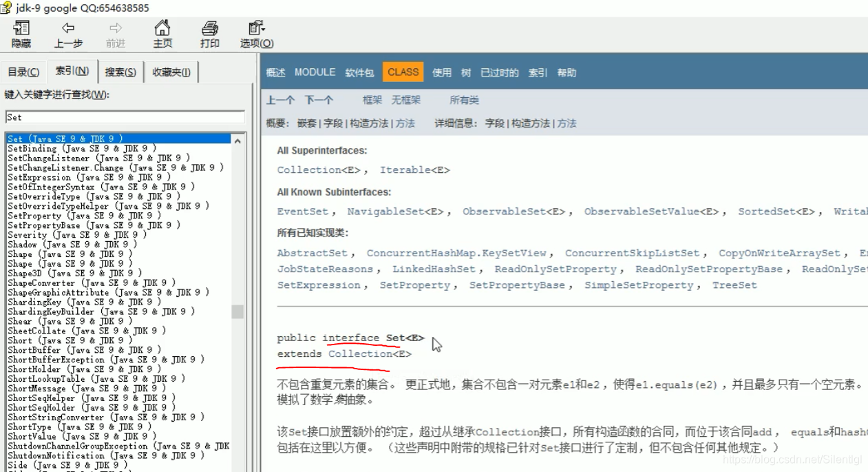
Task: Select SetProperty in the index list
Action: [84, 216]
